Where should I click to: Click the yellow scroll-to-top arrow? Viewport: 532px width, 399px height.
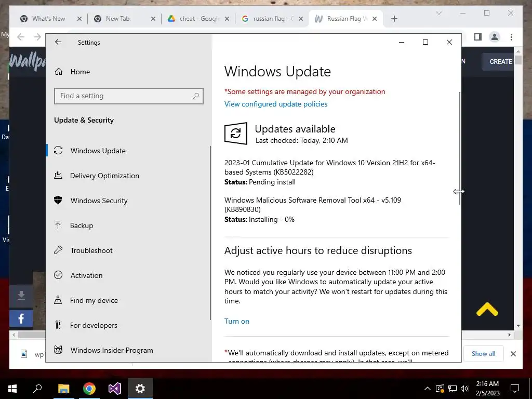click(487, 309)
